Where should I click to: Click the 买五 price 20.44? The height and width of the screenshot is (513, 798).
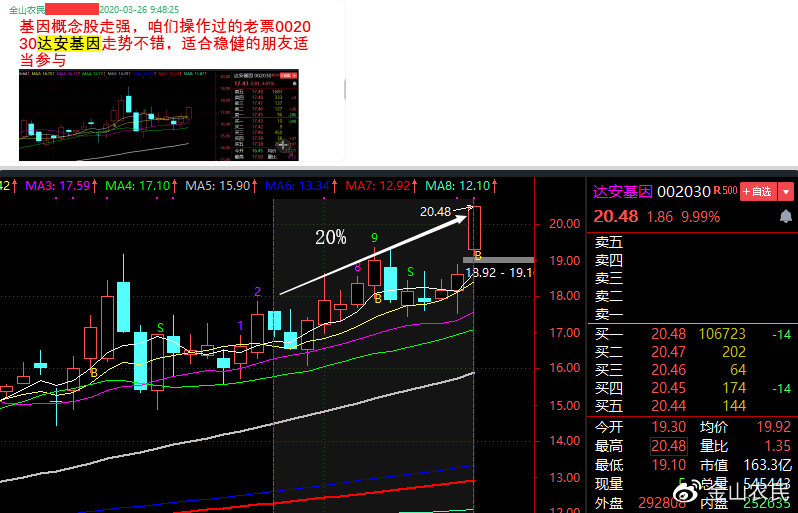669,406
